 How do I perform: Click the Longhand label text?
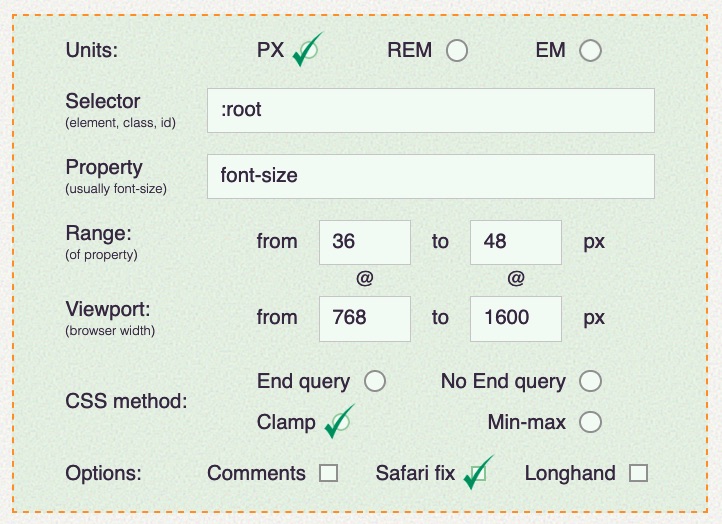[x=570, y=474]
